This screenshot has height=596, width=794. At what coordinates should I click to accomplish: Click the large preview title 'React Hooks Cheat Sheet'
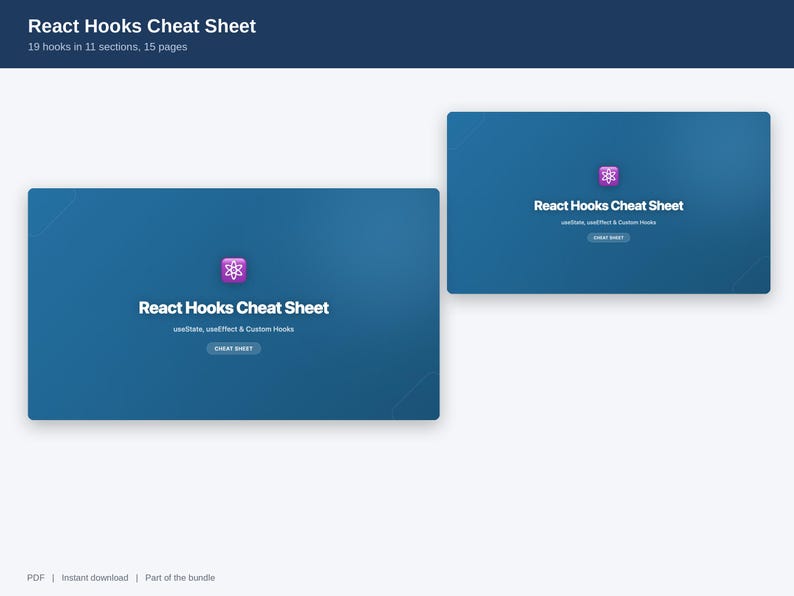(233, 307)
